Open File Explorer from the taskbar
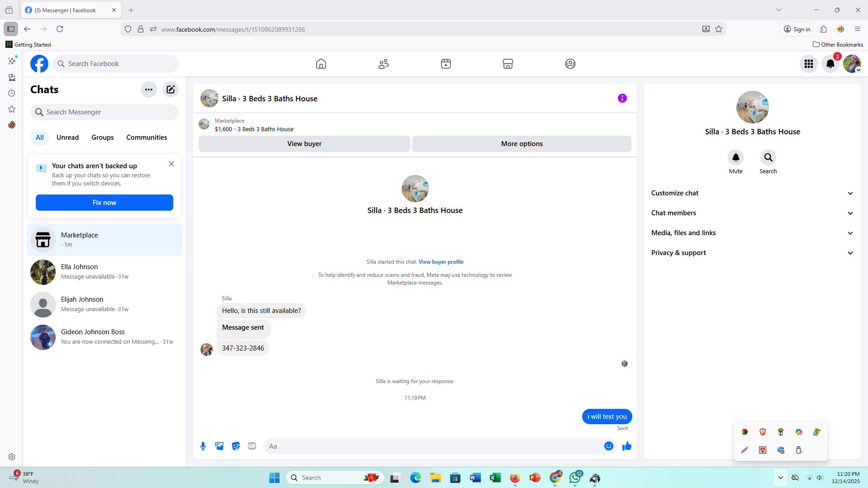 pos(435,478)
